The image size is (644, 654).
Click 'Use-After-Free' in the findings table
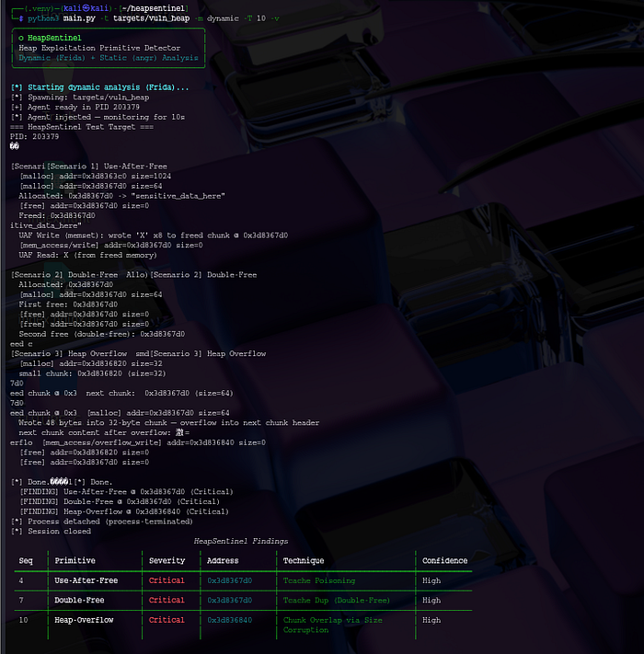pos(86,580)
